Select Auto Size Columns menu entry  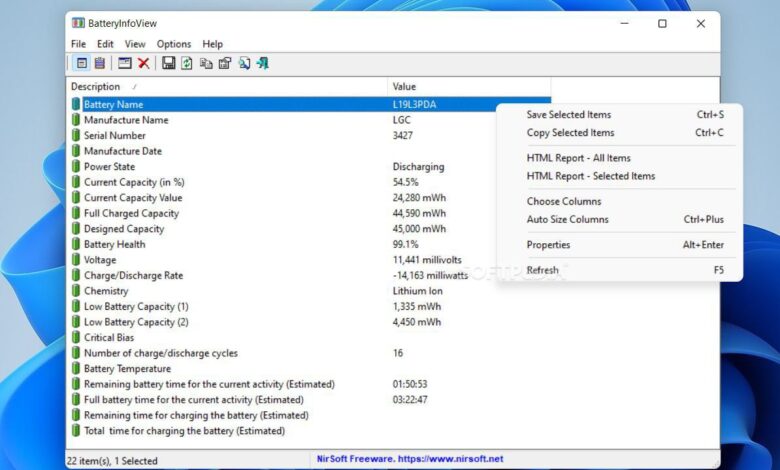coord(619,219)
